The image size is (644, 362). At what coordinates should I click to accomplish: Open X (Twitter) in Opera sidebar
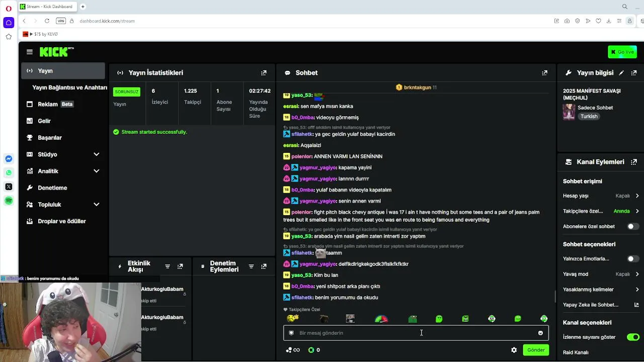click(x=9, y=187)
